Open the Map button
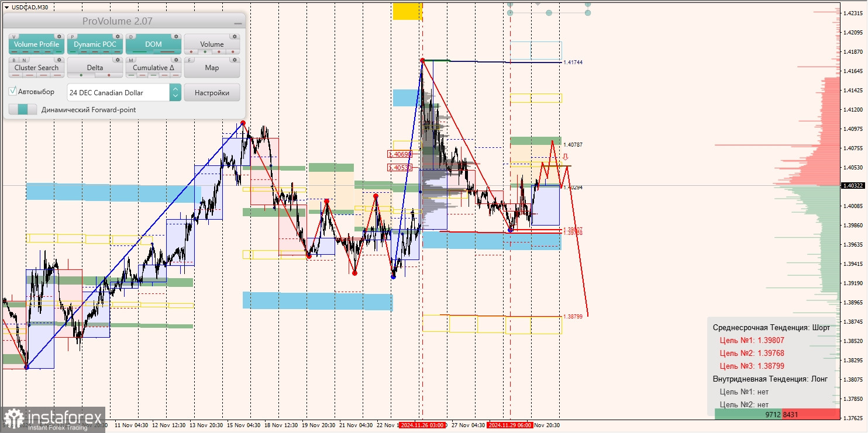 tap(212, 68)
